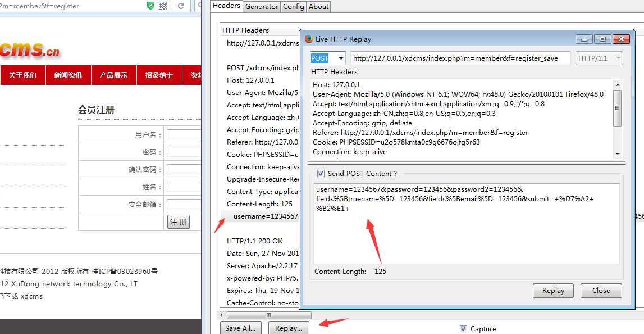This screenshot has height=334, width=644.
Task: Open the About tab
Action: click(318, 7)
